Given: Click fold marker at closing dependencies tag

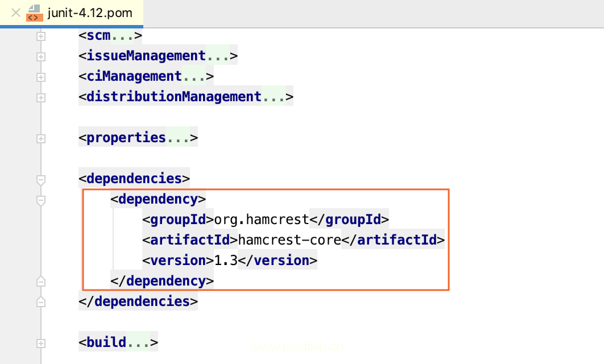Looking at the screenshot, I should point(40,301).
